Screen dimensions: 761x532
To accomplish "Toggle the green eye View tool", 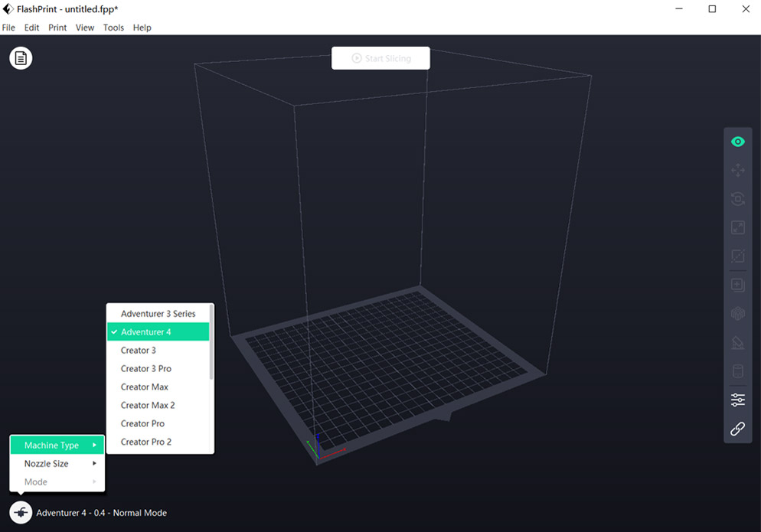I will click(x=738, y=142).
